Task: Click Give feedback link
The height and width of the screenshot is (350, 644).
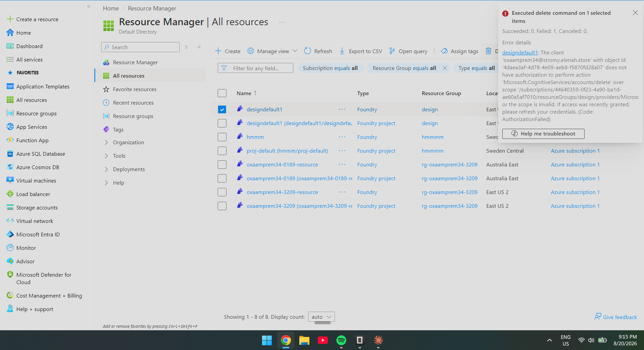Action: click(x=616, y=317)
